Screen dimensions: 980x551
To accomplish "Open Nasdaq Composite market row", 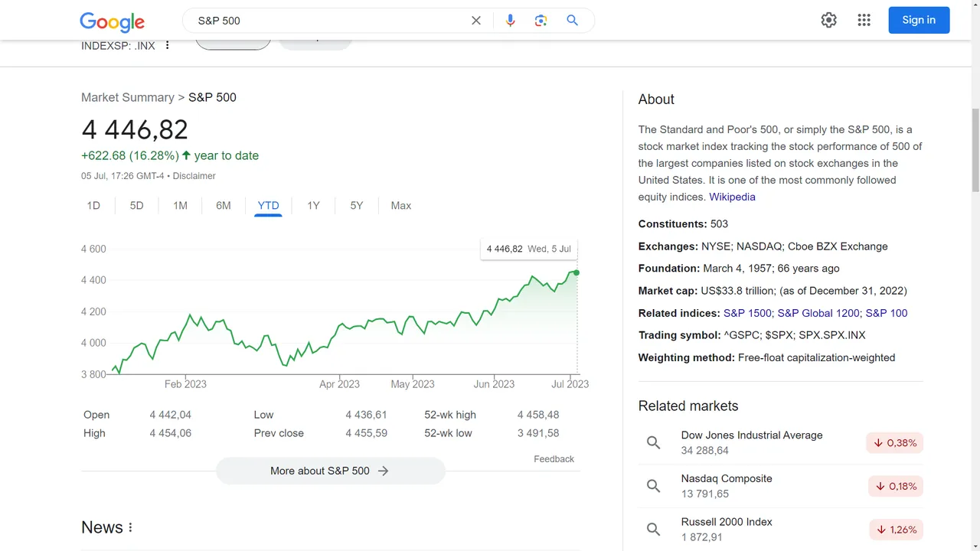I will coord(781,486).
